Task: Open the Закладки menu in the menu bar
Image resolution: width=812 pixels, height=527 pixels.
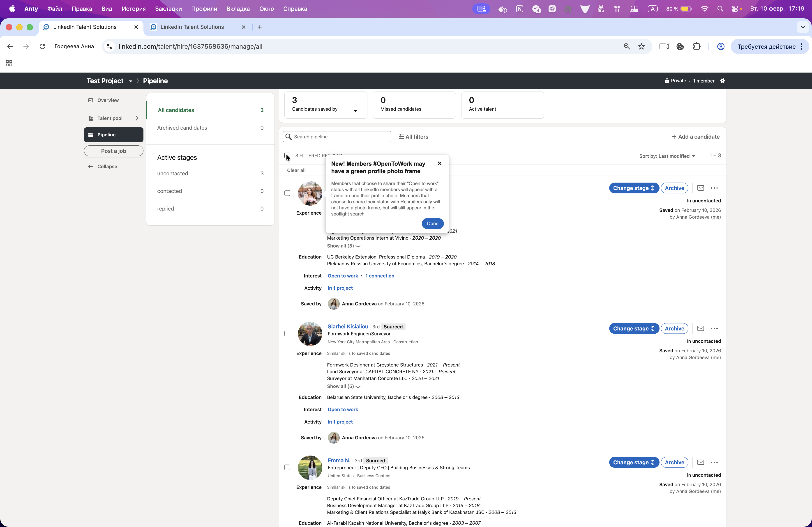Action: click(x=168, y=9)
